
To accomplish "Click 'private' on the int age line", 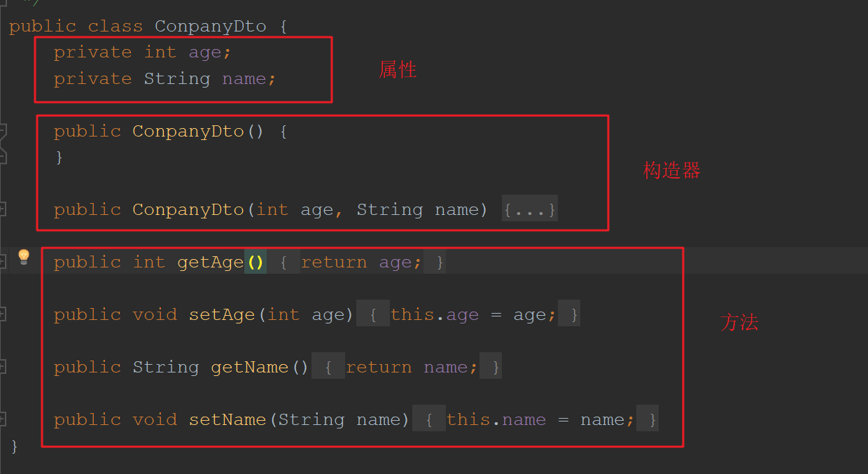I will 92,53.
